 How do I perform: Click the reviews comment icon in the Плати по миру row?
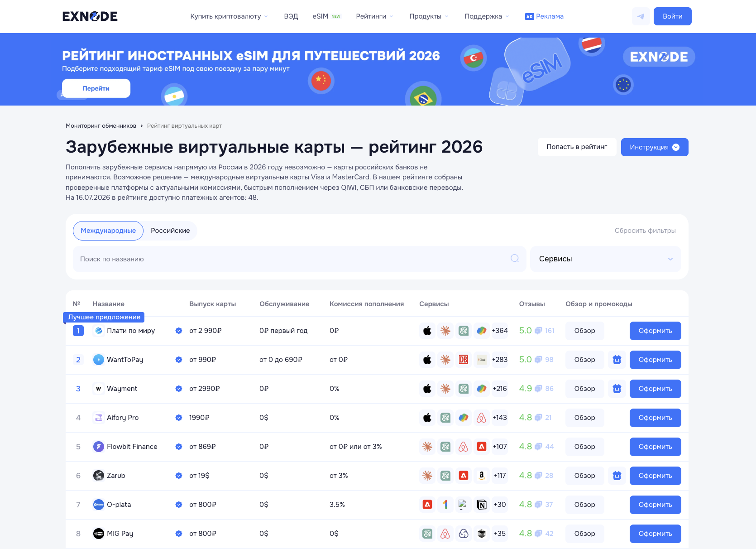(538, 331)
